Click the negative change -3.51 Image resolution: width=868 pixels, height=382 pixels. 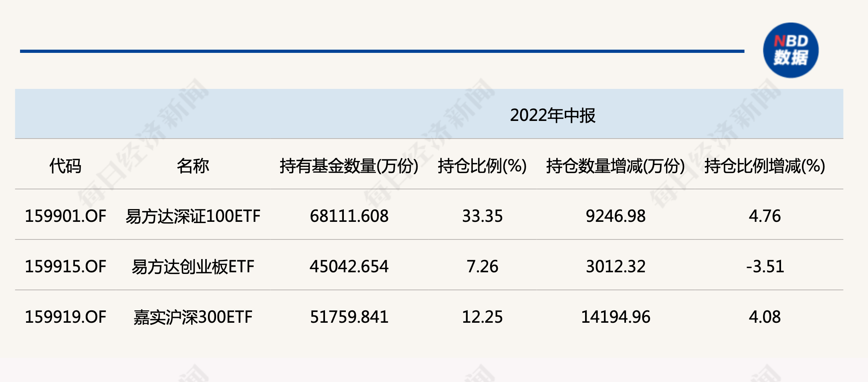(765, 267)
